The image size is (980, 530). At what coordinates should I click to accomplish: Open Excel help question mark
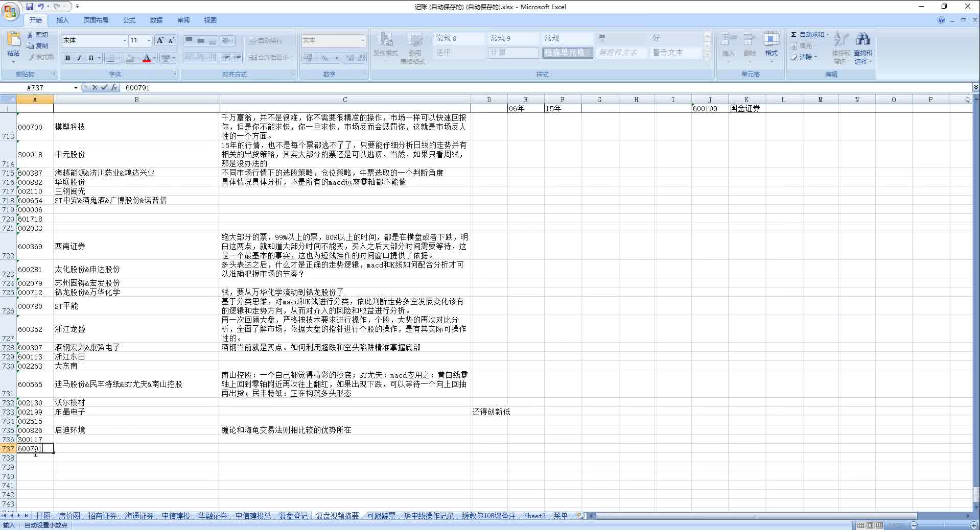(941, 20)
